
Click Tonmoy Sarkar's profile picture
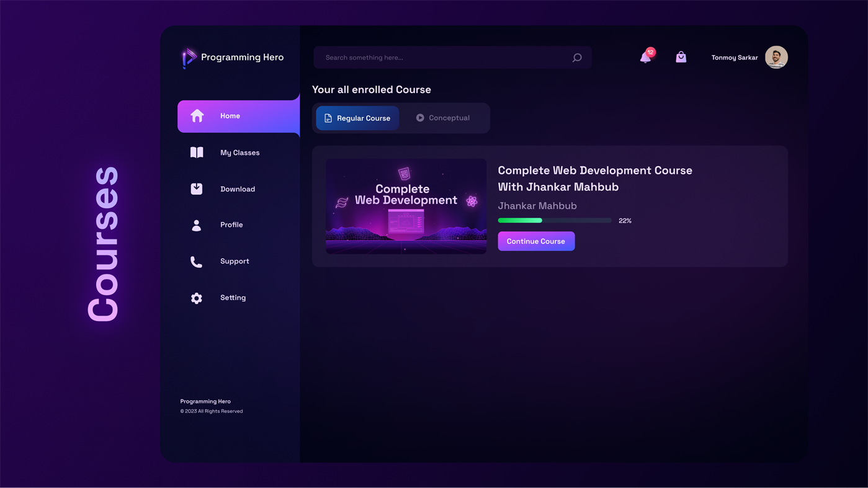pos(776,57)
